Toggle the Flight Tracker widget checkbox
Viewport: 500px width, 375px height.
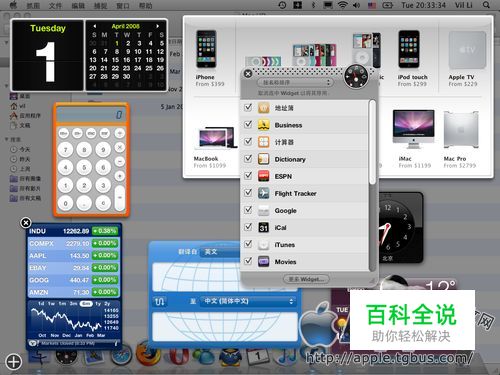[x=248, y=193]
